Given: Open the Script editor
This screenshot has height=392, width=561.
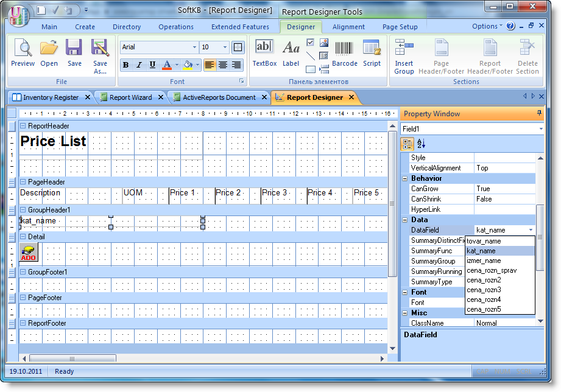Looking at the screenshot, I should pos(372,53).
